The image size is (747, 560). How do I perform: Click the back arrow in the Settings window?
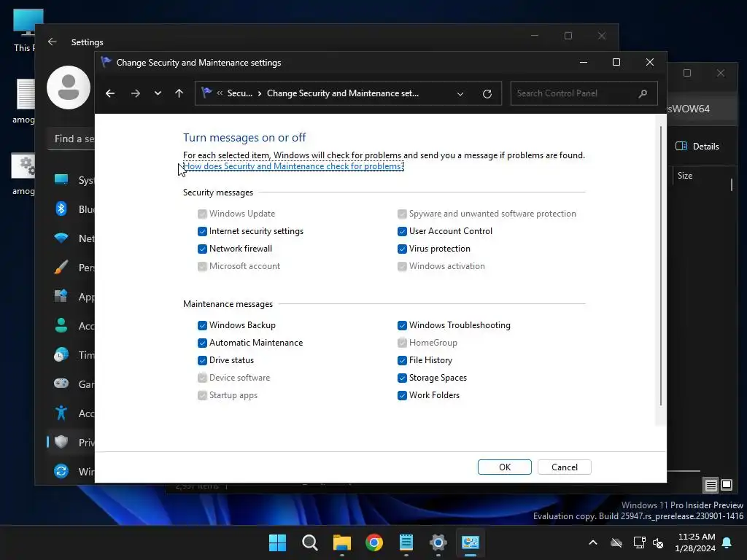[53, 42]
